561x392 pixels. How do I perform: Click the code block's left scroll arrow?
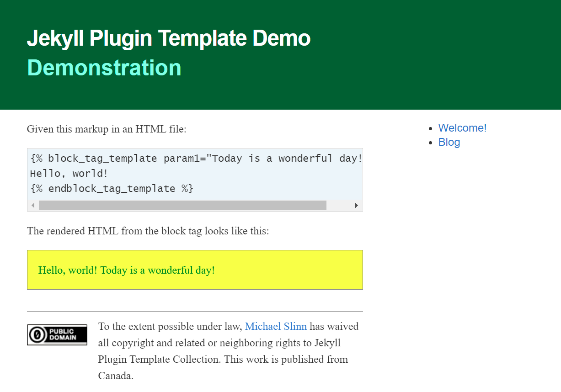33,206
